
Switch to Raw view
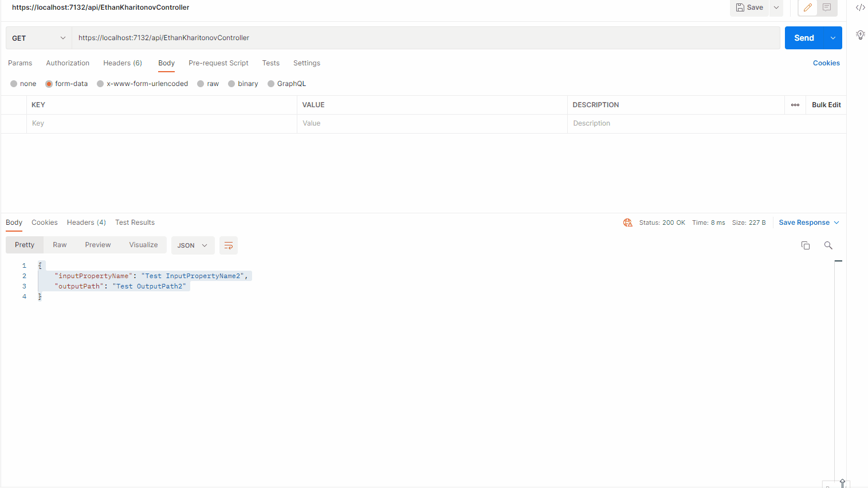(60, 245)
